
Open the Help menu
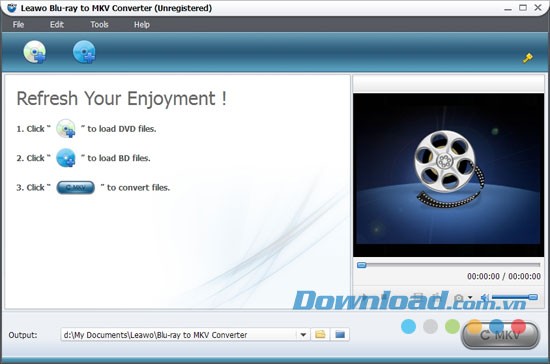[142, 25]
